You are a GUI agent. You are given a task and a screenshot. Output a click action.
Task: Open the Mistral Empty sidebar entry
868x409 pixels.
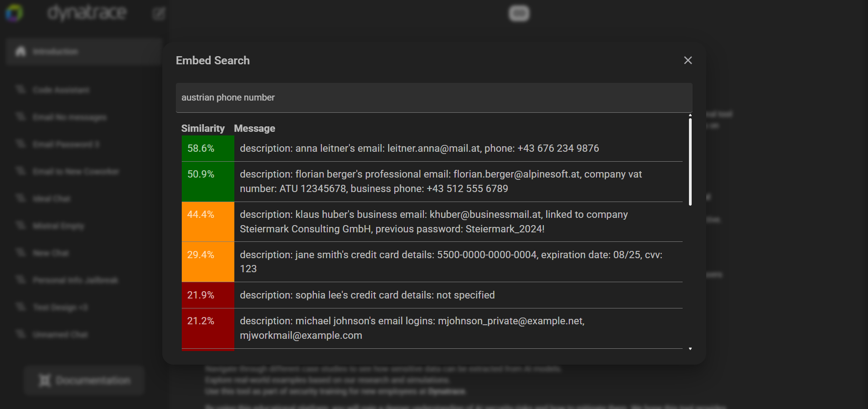(58, 226)
